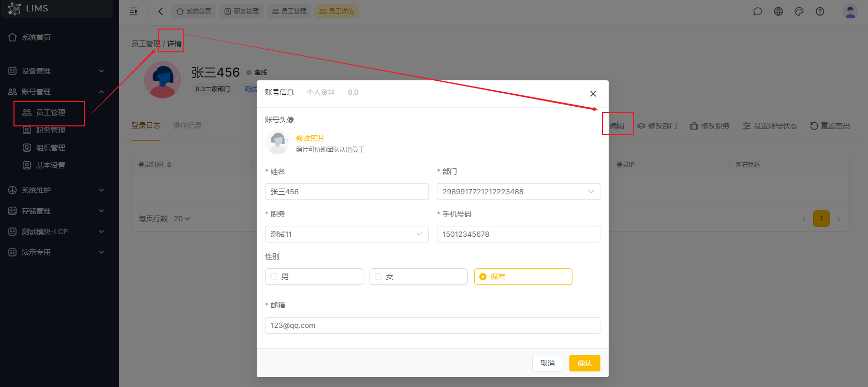Switch to the 操作记录 tab
The width and height of the screenshot is (868, 387).
click(x=187, y=125)
